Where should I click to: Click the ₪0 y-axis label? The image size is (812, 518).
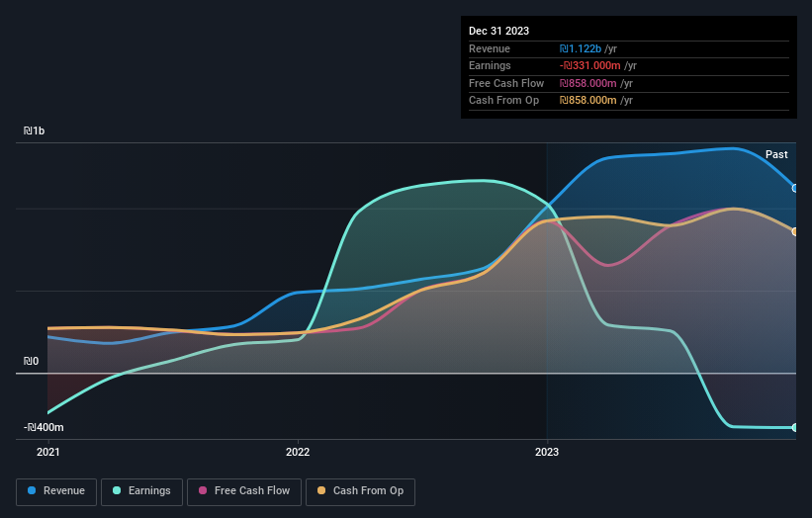point(31,361)
